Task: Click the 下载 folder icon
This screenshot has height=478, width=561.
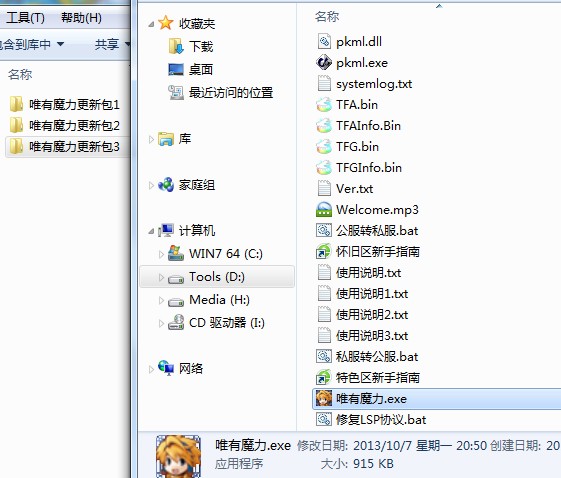Action: point(176,47)
